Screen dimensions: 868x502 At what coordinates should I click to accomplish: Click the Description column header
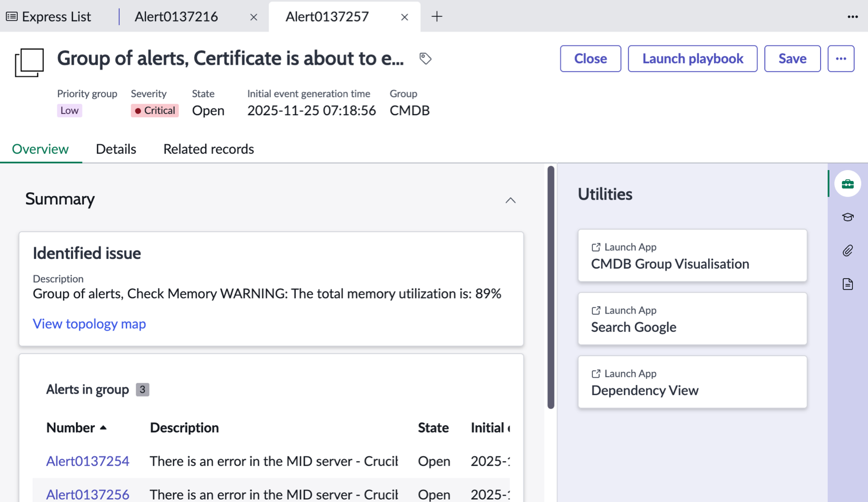184,428
